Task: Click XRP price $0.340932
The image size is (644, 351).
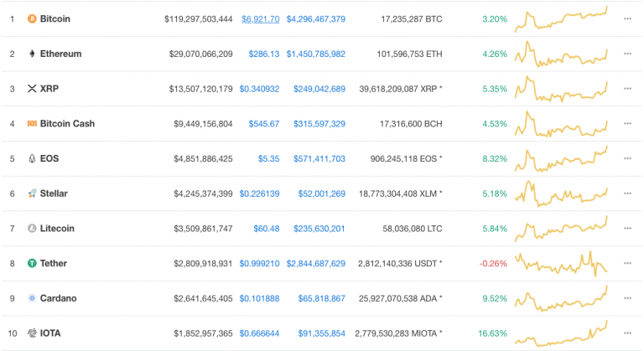Action: click(260, 89)
